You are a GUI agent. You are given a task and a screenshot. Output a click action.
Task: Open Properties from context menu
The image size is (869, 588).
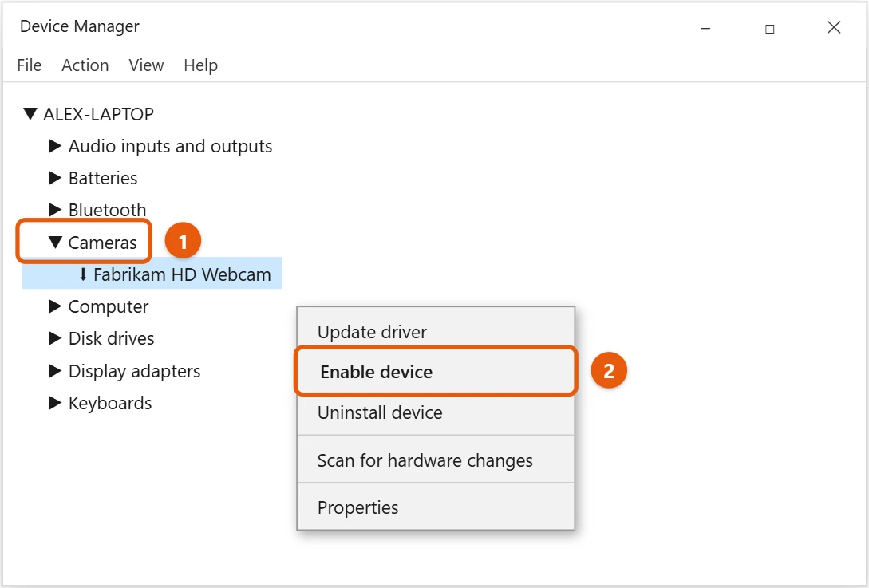click(436, 507)
